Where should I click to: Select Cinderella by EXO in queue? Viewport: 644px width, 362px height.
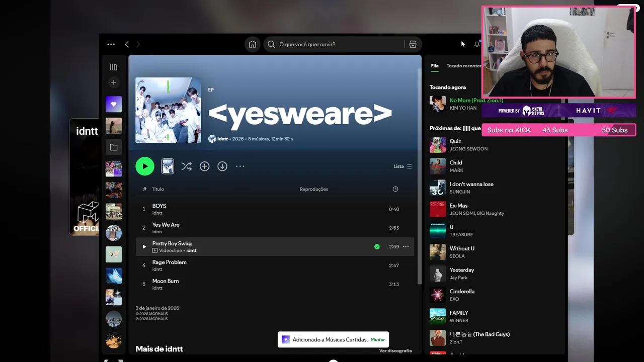496,295
